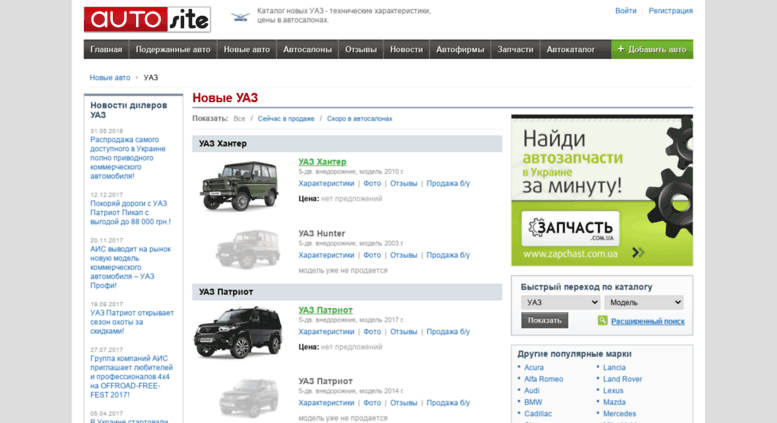Open the green УАЗ Хантер title link

point(322,162)
